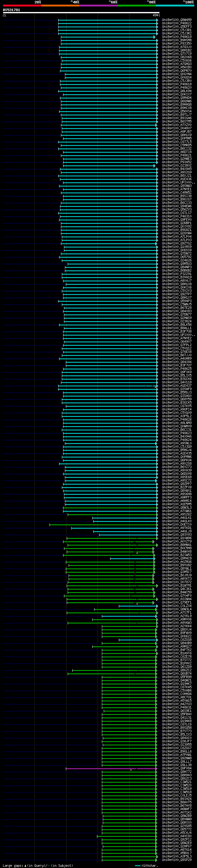Click label UniRef100_Q41131
Viewport: 197px width, 868px height.
click(177, 717)
